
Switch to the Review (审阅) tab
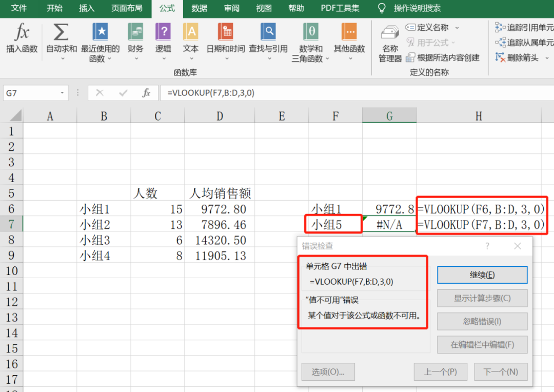coord(231,8)
